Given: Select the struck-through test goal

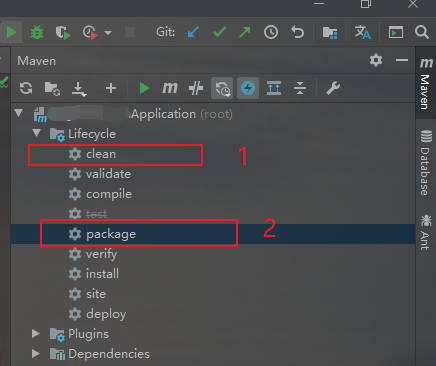Looking at the screenshot, I should 96,214.
